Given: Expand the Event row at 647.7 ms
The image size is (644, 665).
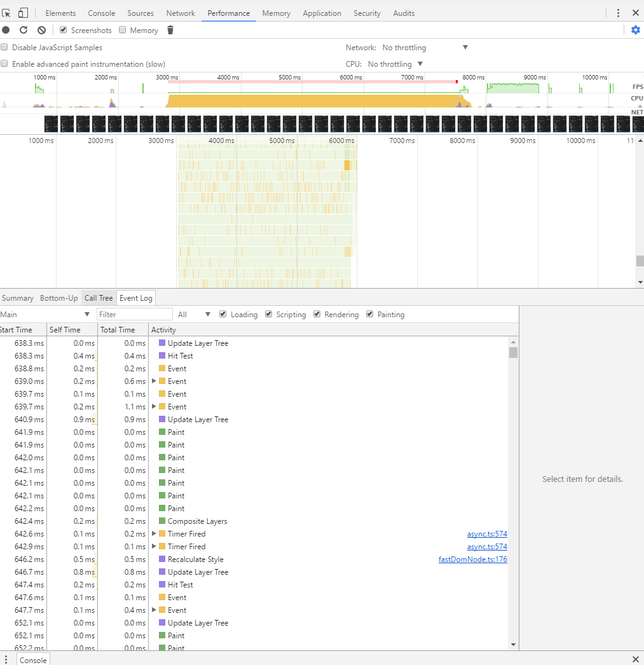Looking at the screenshot, I should [154, 610].
